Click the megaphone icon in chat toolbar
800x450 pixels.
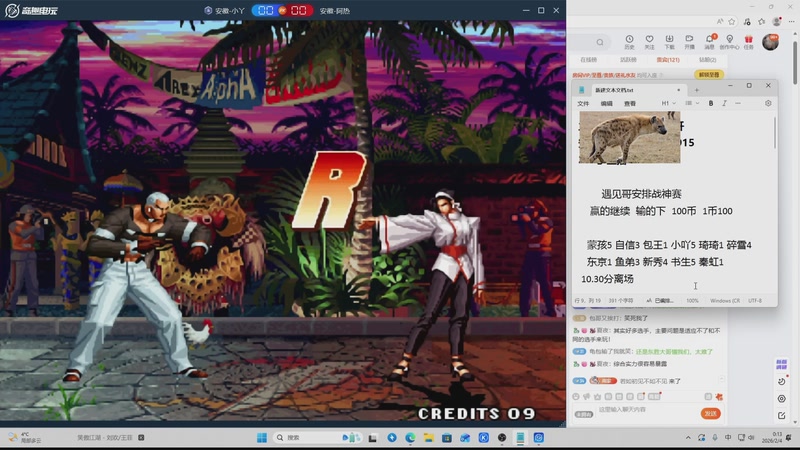587,396
